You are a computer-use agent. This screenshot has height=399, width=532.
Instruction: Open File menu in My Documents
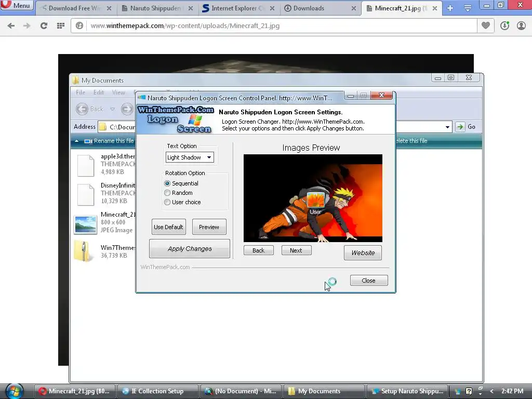(81, 92)
